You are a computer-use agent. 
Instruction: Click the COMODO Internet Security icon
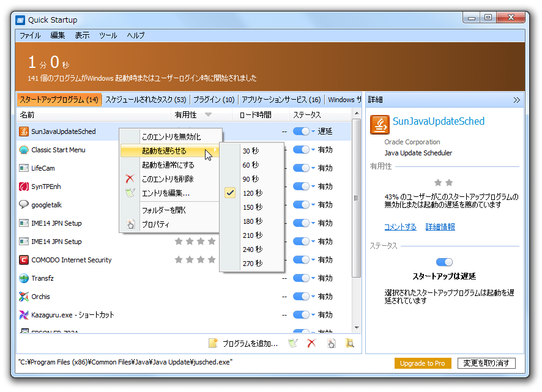coord(24,260)
